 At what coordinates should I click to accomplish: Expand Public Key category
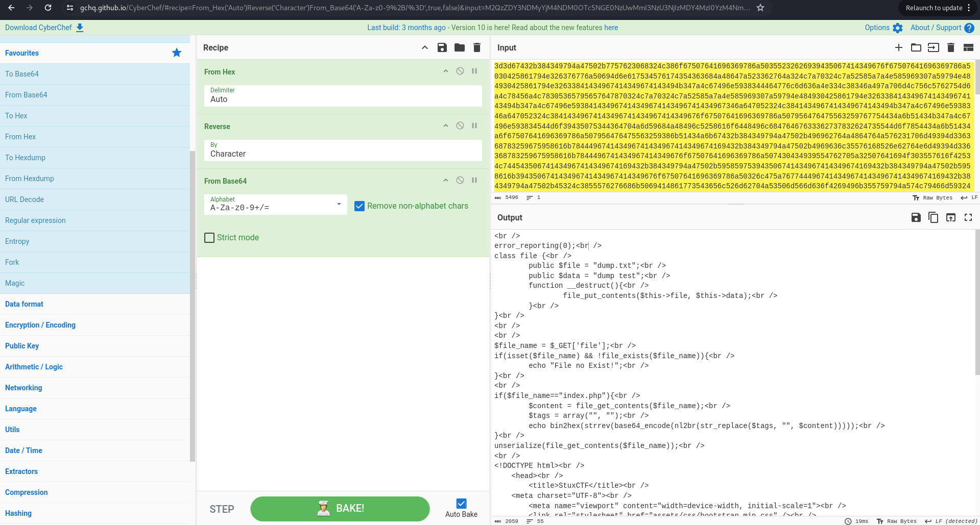pos(94,346)
